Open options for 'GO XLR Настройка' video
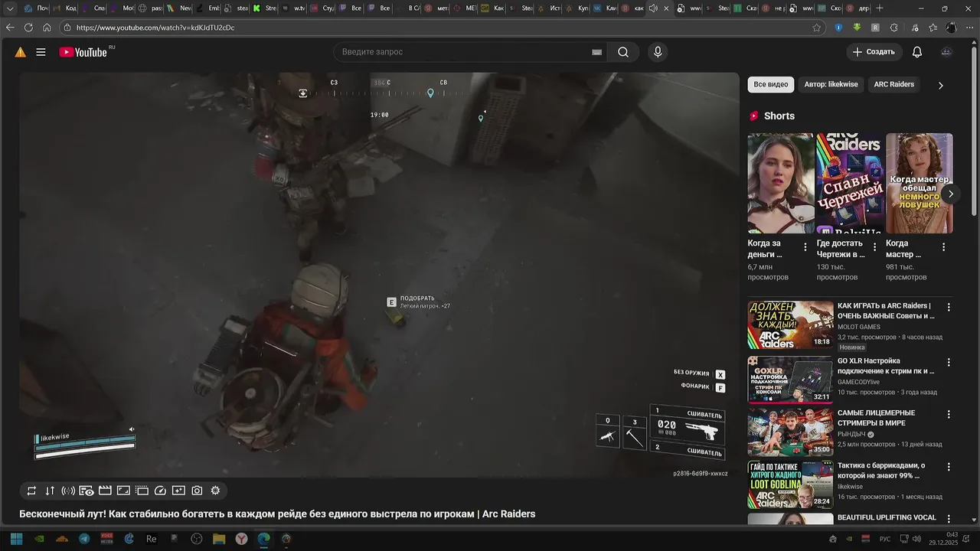 point(949,362)
